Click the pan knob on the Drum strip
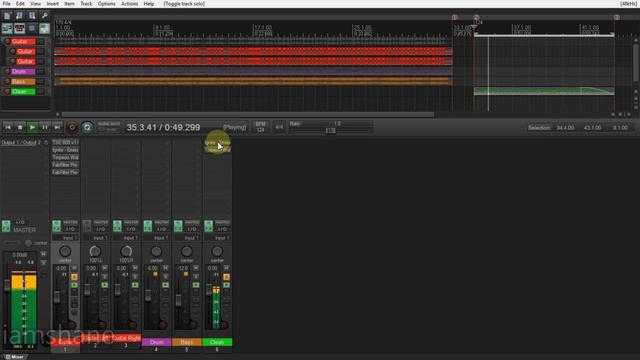This screenshot has width=640, height=360. click(x=156, y=251)
